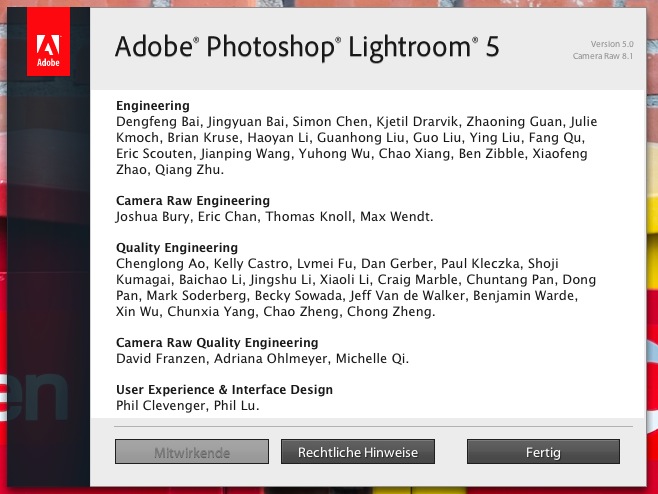Click the red Adobe logo

49,48
